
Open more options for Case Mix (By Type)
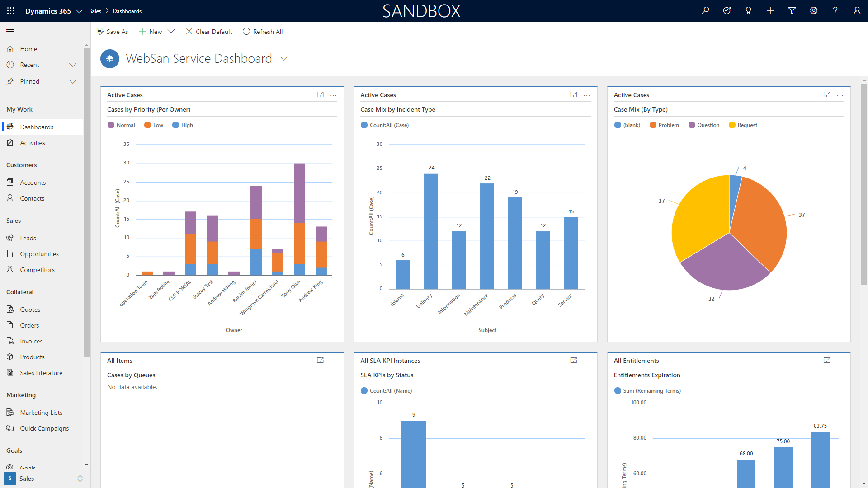click(840, 95)
